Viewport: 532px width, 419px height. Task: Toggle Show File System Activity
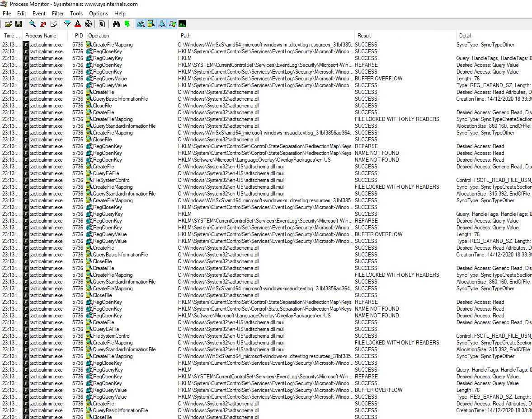pos(151,24)
